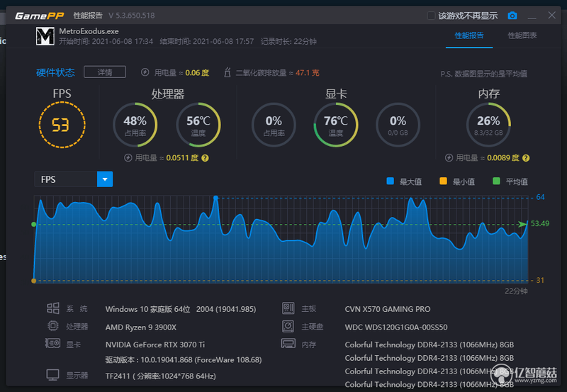The image size is (567, 392).
Task: Click the 硬件状态 heading
Action: (55, 72)
